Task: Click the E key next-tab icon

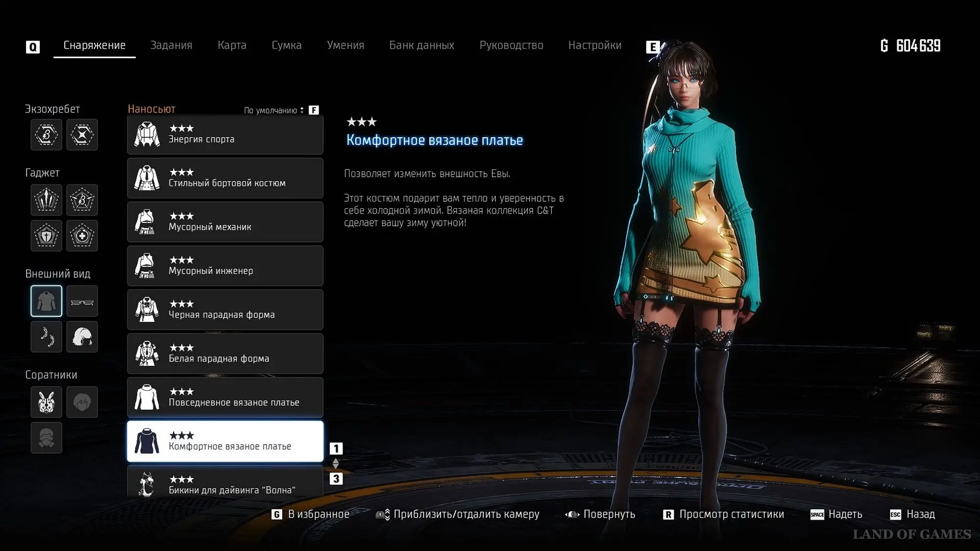Action: [x=653, y=47]
